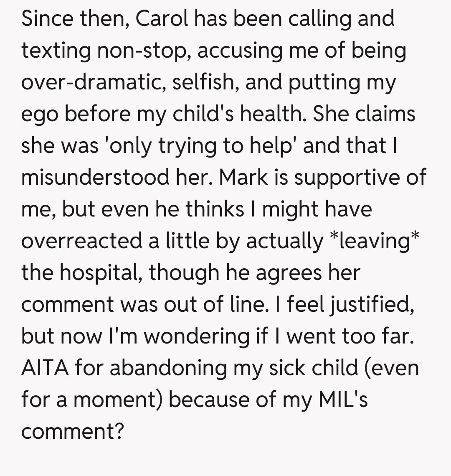Click the word 'over-dramatic'
This screenshot has width=451, height=476.
click(94, 82)
